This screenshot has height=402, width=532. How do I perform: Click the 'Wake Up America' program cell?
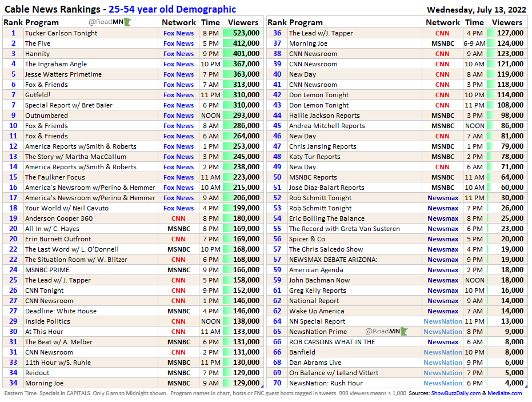pyautogui.click(x=355, y=311)
